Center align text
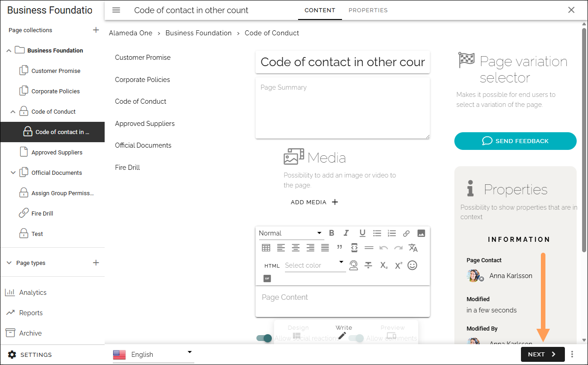Image resolution: width=588 pixels, height=365 pixels. (296, 248)
